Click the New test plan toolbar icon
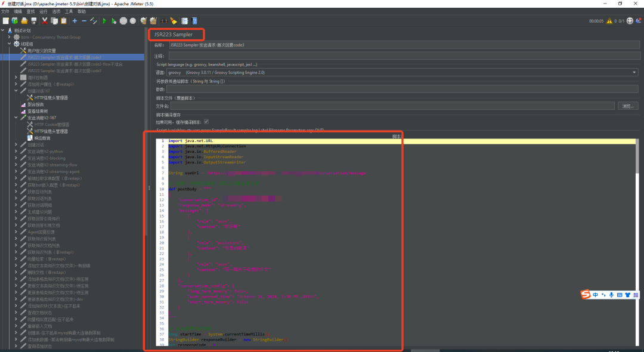Screen dimensions: 644x352 6,21
